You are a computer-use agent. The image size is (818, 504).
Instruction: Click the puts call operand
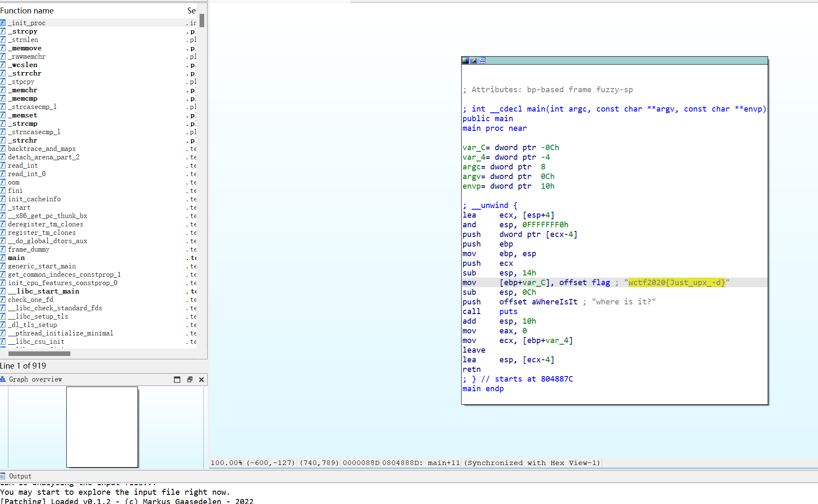point(508,312)
